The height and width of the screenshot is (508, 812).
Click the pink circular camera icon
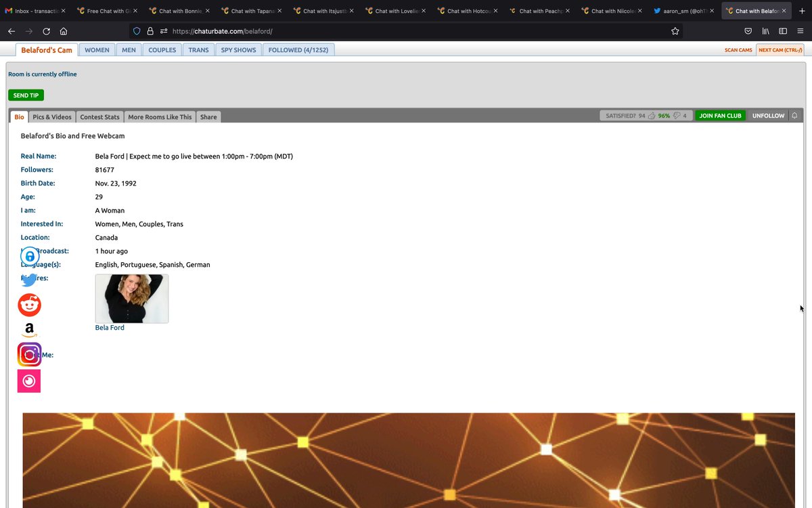click(x=29, y=381)
